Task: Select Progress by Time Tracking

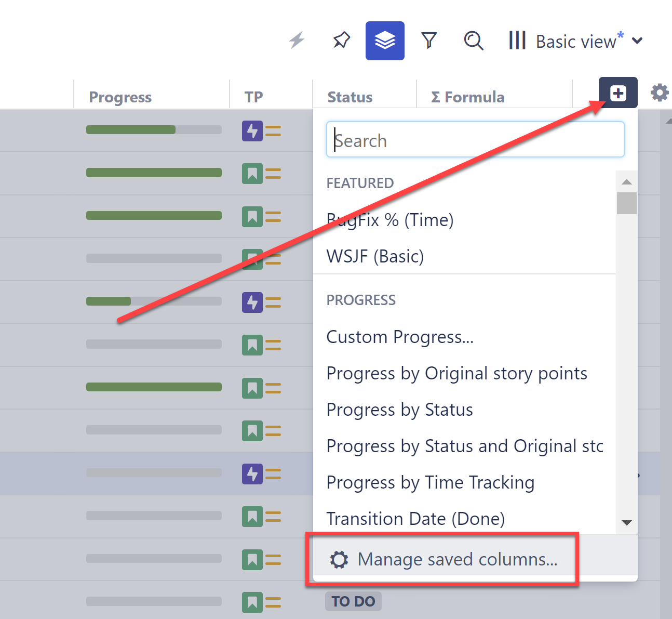Action: point(430,482)
